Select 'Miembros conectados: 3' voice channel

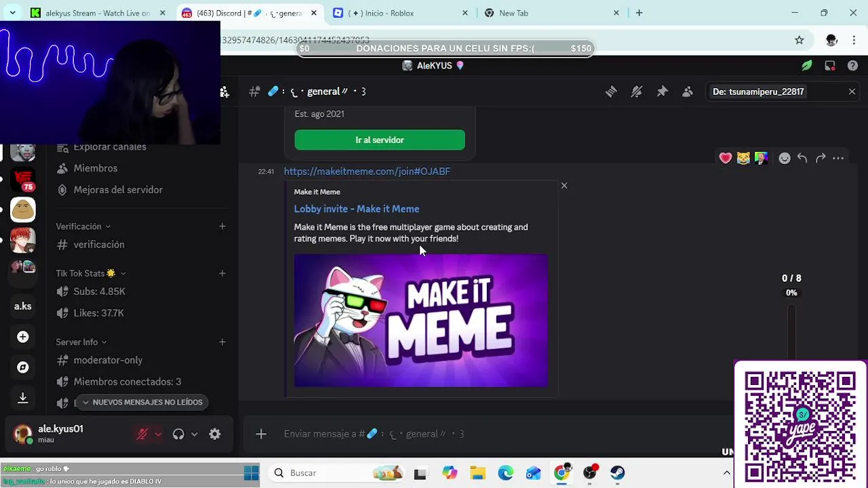click(127, 382)
